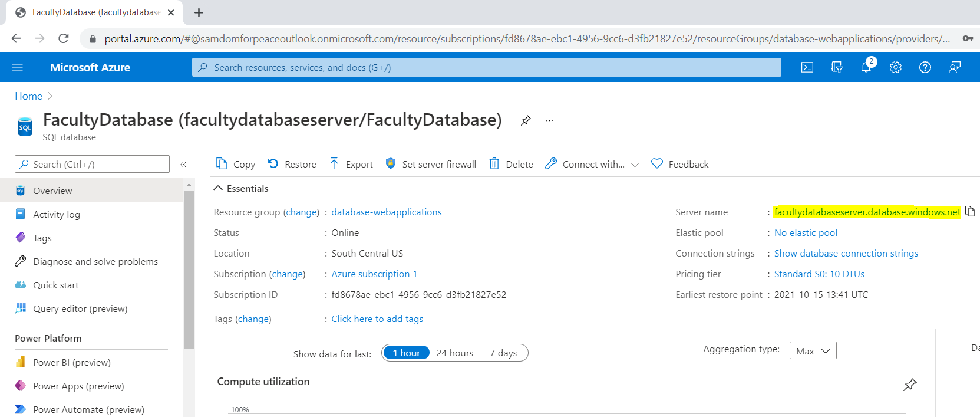The height and width of the screenshot is (417, 980).
Task: Copy the server name to clipboard
Action: click(x=970, y=211)
